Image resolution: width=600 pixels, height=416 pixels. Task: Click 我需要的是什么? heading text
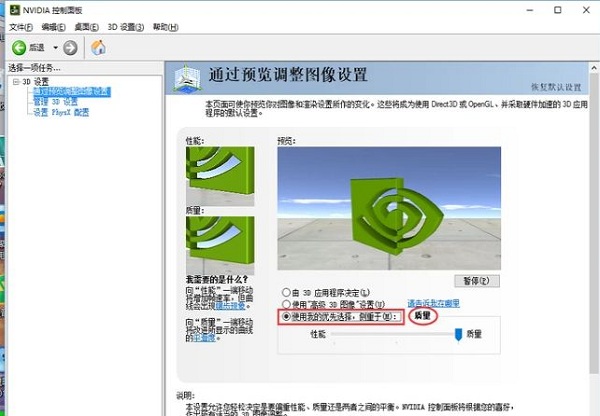tap(217, 279)
